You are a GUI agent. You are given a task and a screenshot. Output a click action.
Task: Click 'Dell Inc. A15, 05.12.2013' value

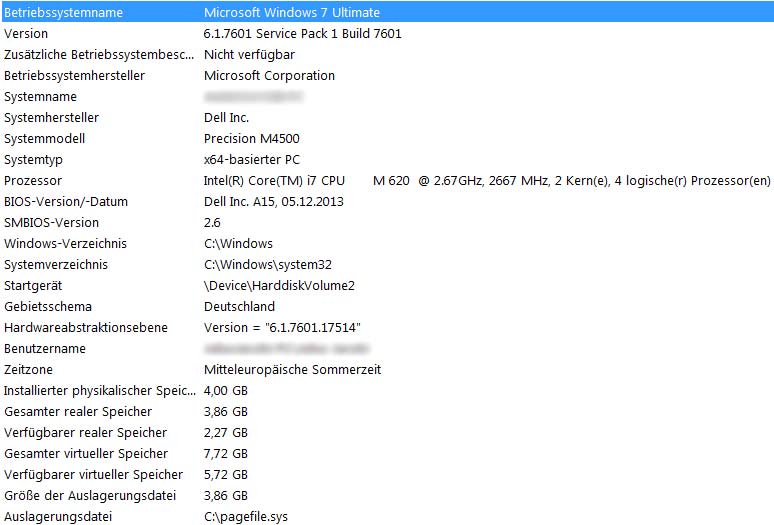pyautogui.click(x=274, y=202)
